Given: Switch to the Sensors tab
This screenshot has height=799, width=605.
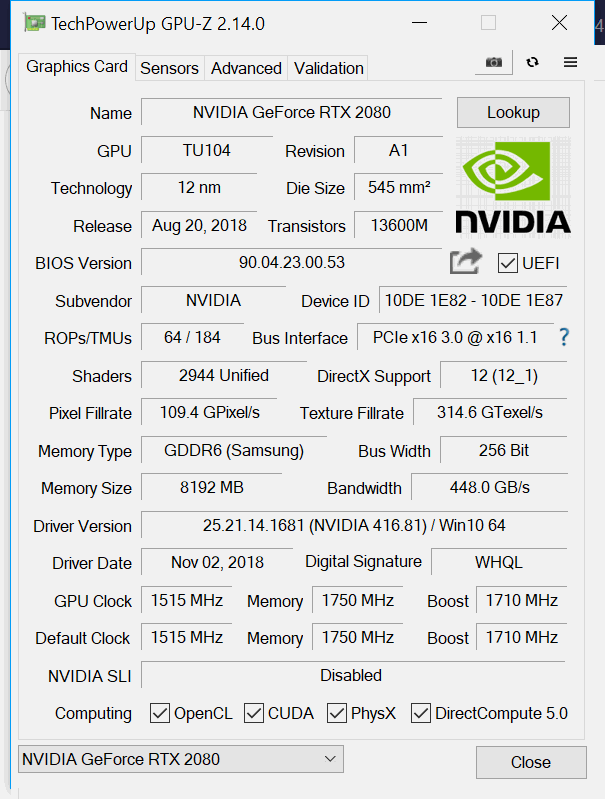Looking at the screenshot, I should click(x=169, y=68).
